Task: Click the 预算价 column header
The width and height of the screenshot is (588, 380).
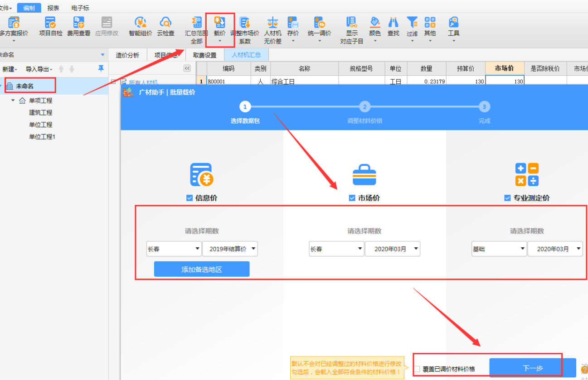Action: [x=466, y=68]
